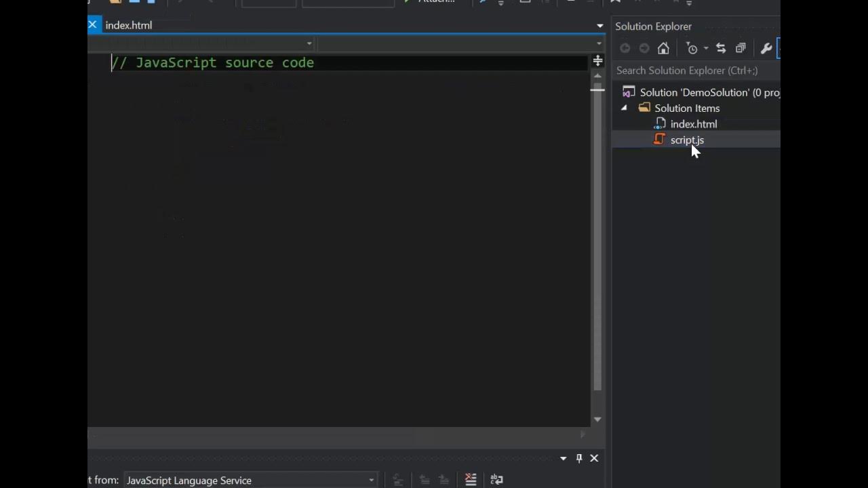Image resolution: width=868 pixels, height=488 pixels.
Task: Close the Output window panel
Action: coord(594,459)
